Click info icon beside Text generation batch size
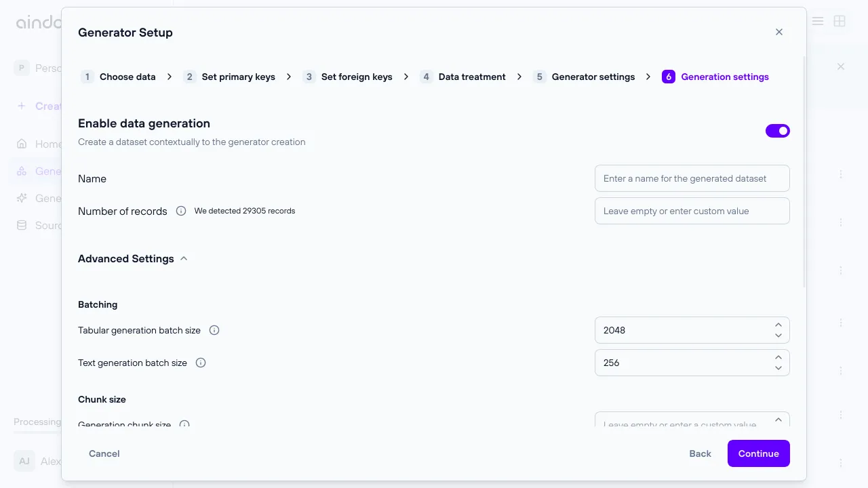 click(201, 363)
